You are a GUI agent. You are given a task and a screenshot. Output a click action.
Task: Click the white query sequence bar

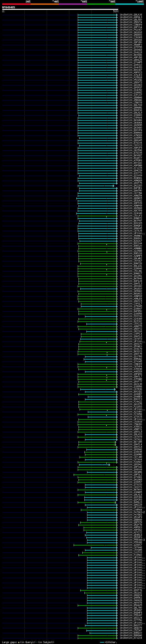(x=60, y=9)
